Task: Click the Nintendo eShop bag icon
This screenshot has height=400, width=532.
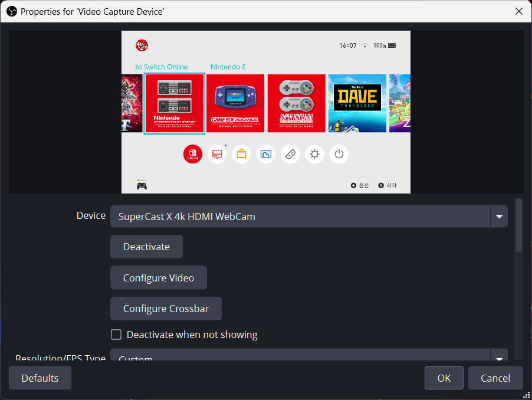Action: pos(242,154)
